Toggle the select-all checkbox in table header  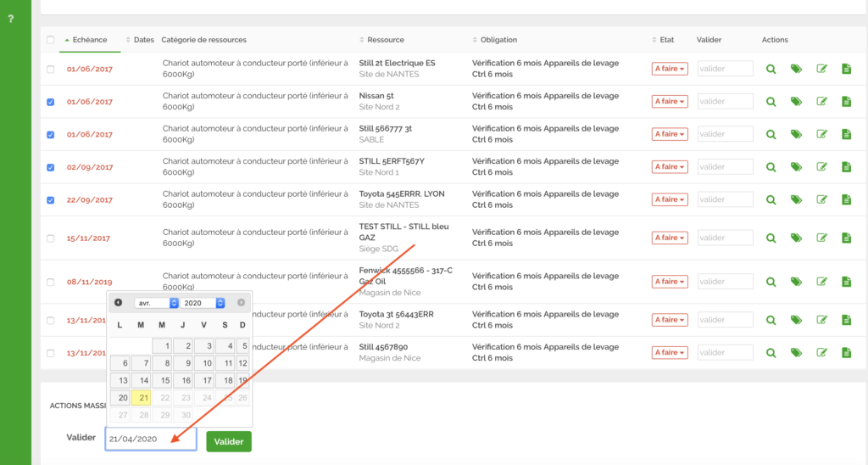tap(51, 40)
